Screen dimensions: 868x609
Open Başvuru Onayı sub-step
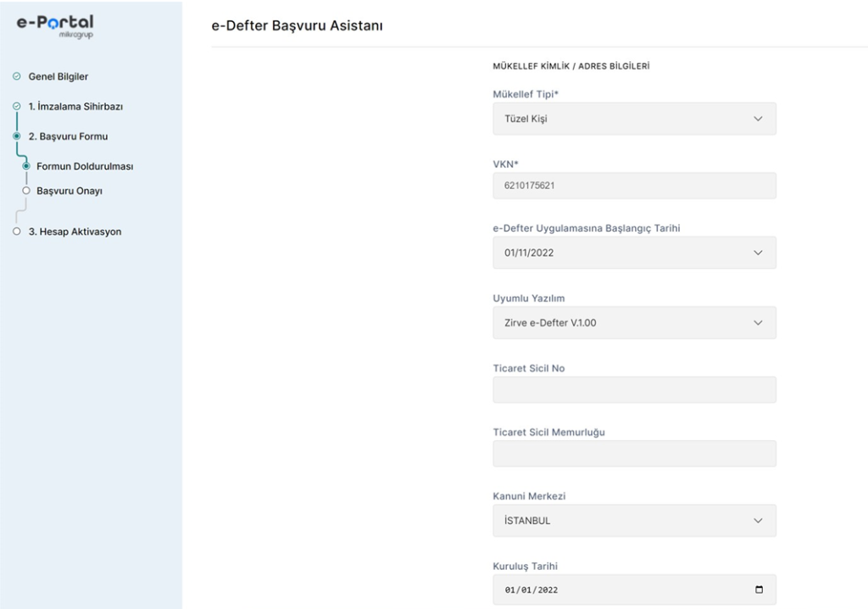pos(69,191)
